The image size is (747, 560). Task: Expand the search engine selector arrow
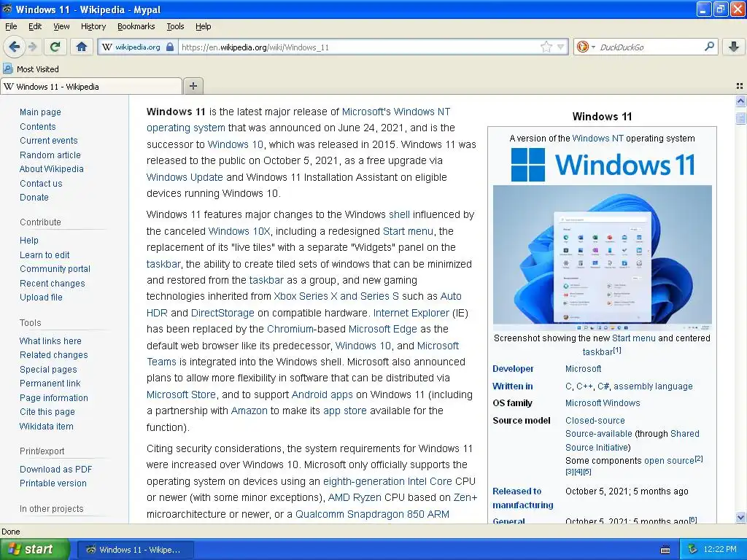pos(593,47)
